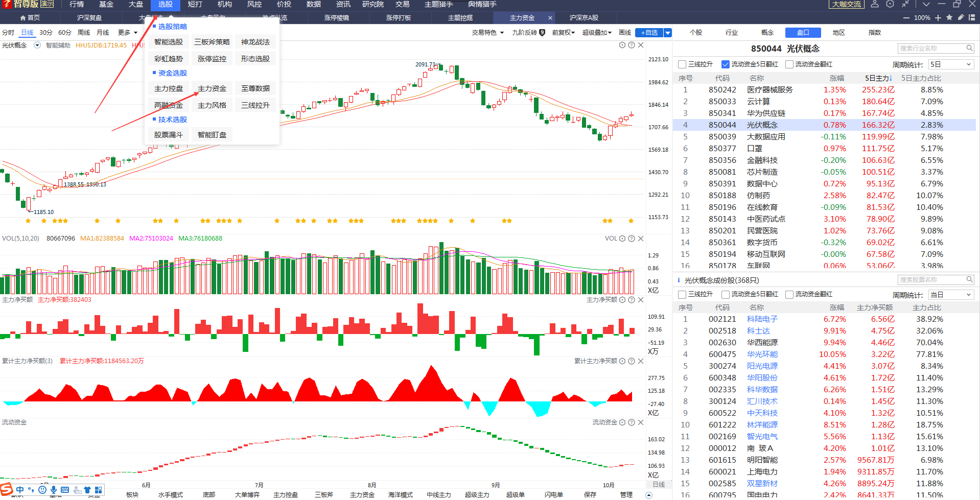Open the round dropdown beside 光伏概念 label
This screenshot has width=980, height=500.
tap(37, 45)
